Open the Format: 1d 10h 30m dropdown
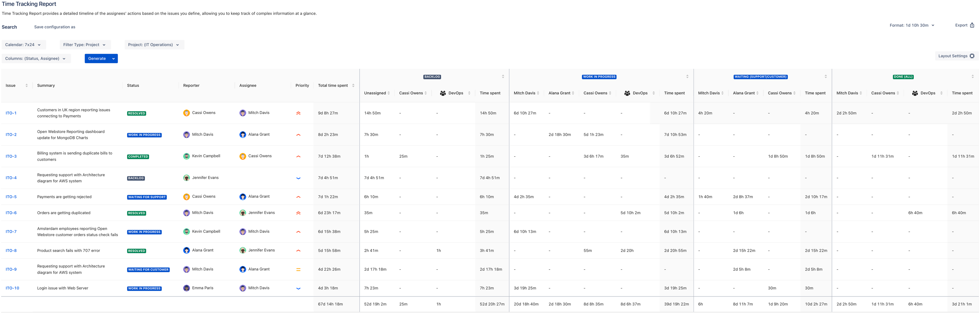 click(912, 25)
